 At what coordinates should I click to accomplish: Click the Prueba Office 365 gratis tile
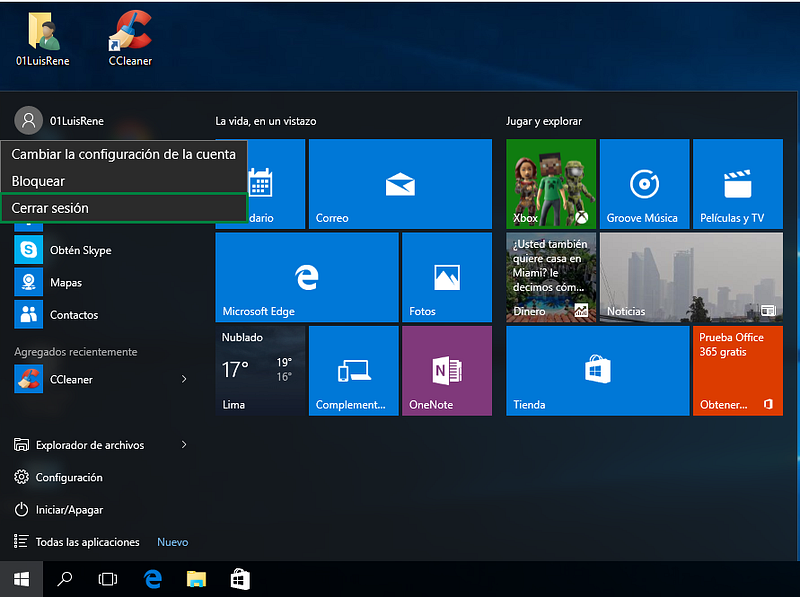(x=738, y=371)
